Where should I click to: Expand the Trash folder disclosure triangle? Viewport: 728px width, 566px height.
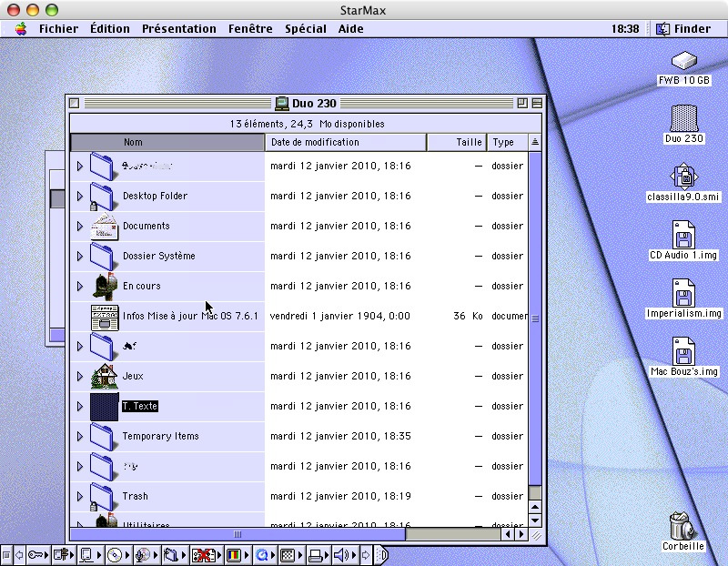click(80, 496)
